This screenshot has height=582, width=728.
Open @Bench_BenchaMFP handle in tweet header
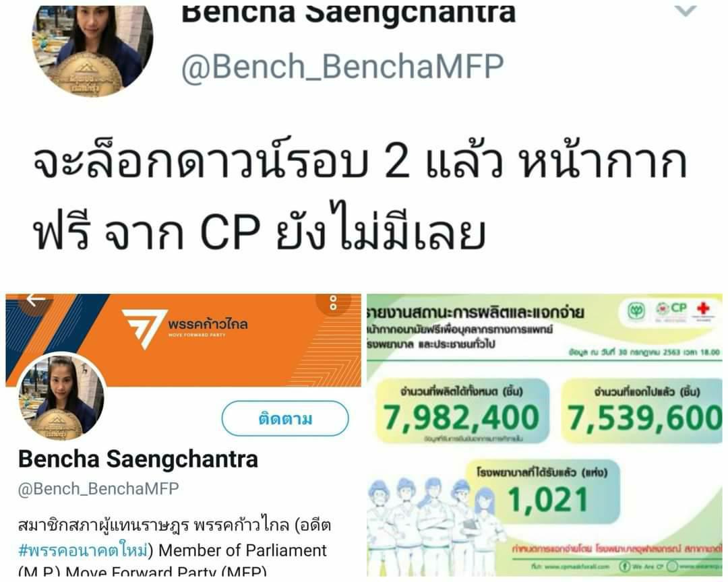342,67
